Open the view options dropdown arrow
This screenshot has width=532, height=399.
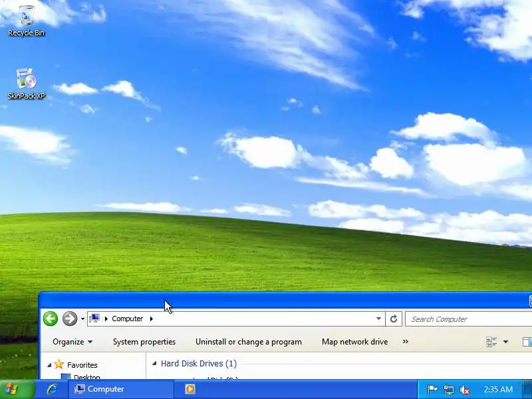pyautogui.click(x=505, y=342)
